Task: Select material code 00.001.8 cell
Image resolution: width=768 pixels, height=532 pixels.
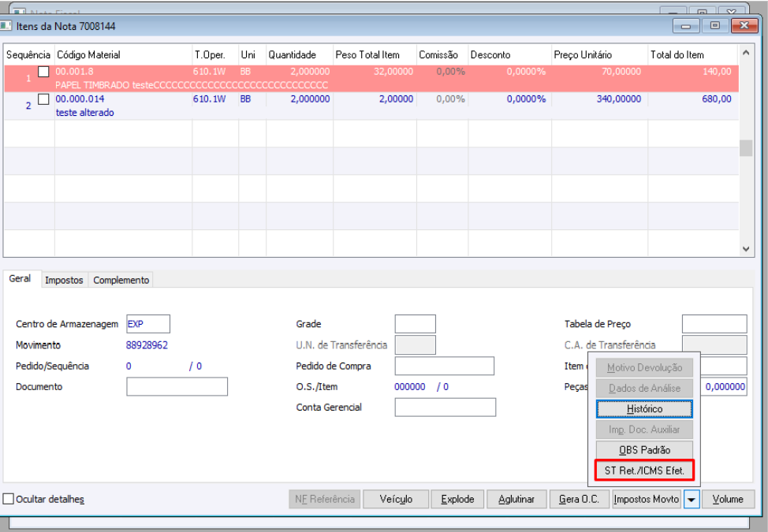Action: tap(74, 72)
